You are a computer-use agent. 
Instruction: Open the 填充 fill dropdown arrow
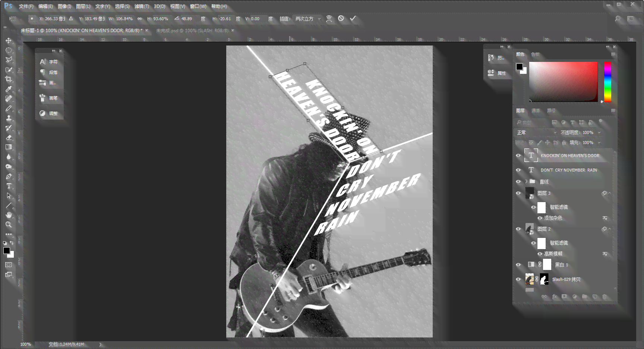pos(599,142)
